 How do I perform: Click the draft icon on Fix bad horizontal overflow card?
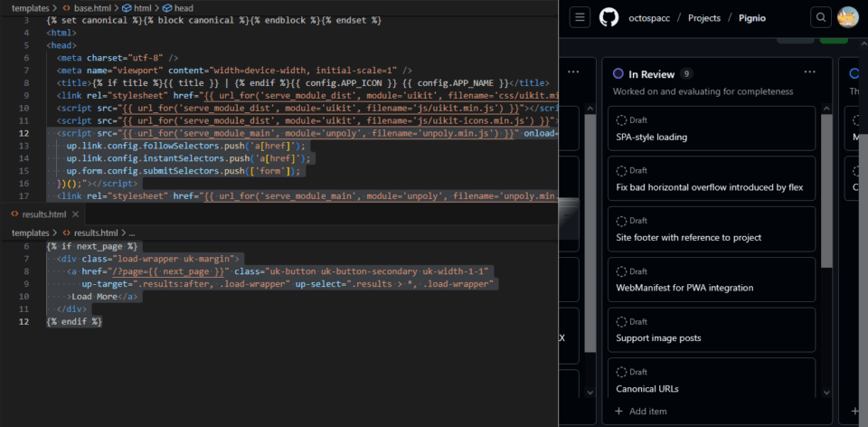click(621, 171)
